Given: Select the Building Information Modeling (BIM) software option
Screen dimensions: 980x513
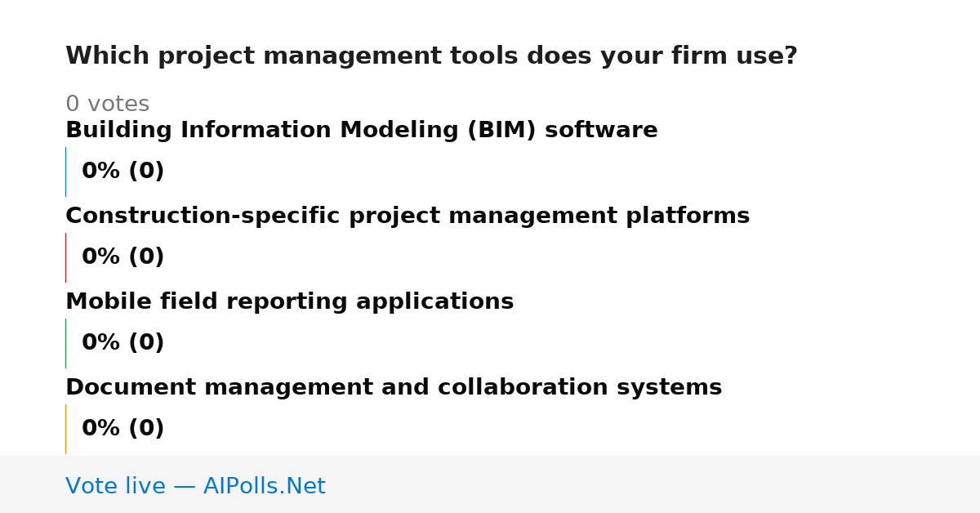Looking at the screenshot, I should [361, 131].
